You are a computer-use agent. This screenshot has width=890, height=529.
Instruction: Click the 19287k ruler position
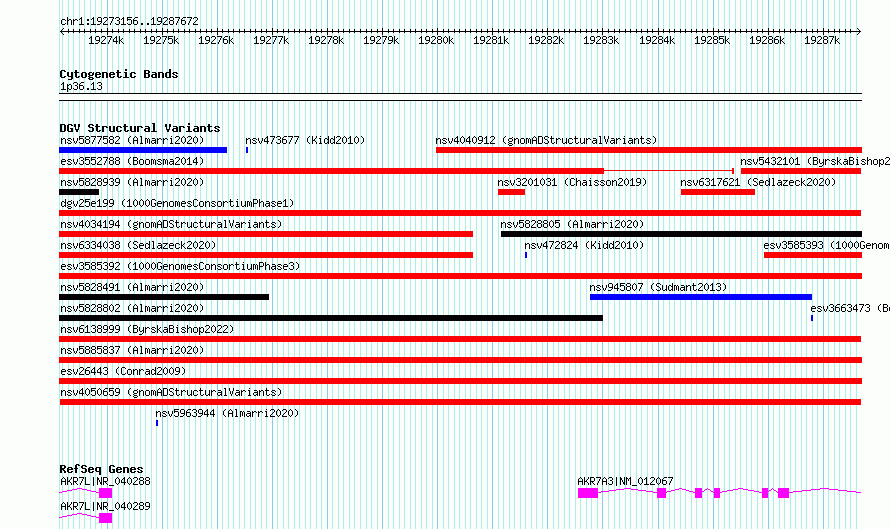pos(822,40)
